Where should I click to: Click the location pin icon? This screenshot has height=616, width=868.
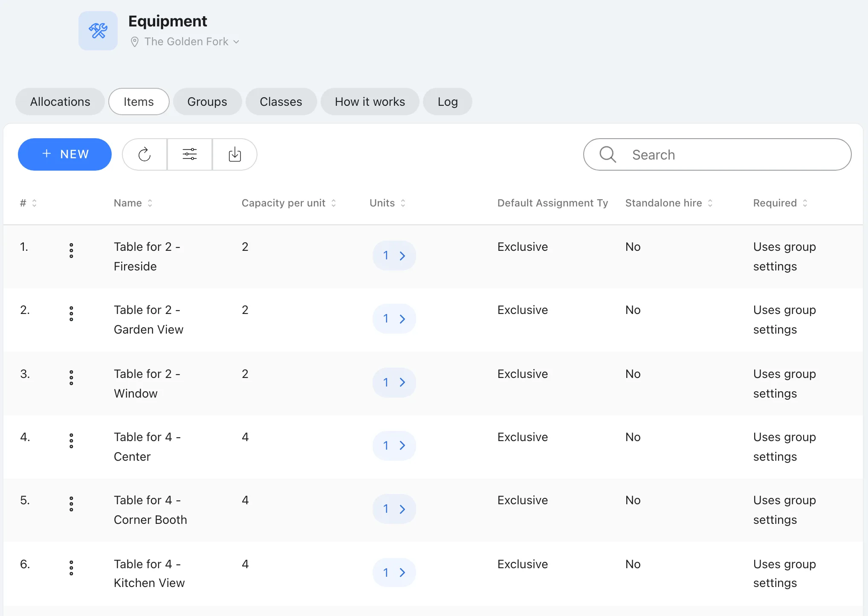tap(134, 42)
